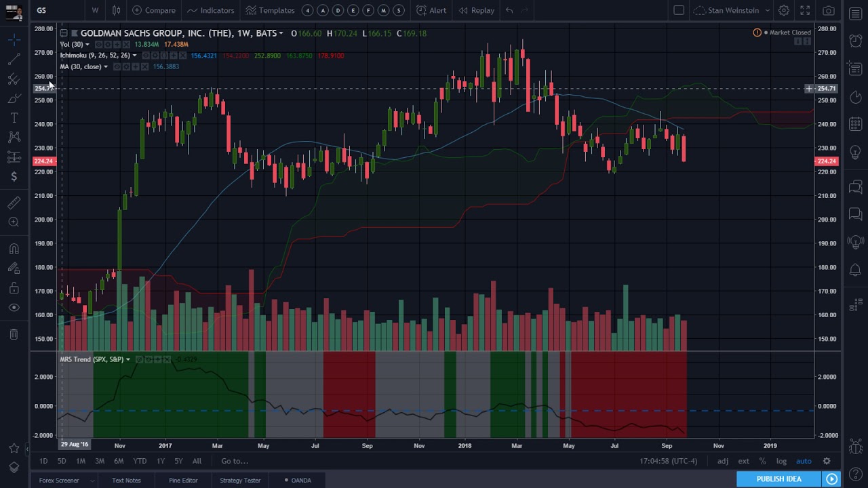Hide all drawing tools with eye icon
Viewport: 868px width, 488px height.
14,308
